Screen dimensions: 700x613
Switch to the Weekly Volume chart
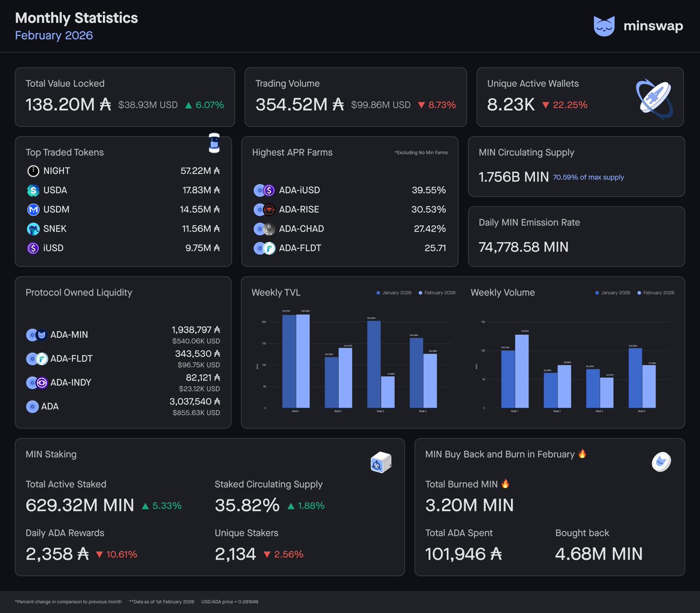point(502,292)
